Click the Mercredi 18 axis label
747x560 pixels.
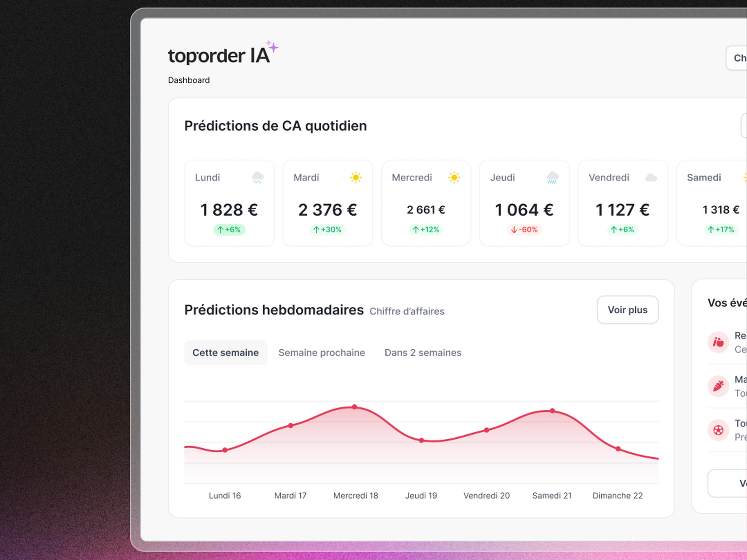tap(355, 496)
